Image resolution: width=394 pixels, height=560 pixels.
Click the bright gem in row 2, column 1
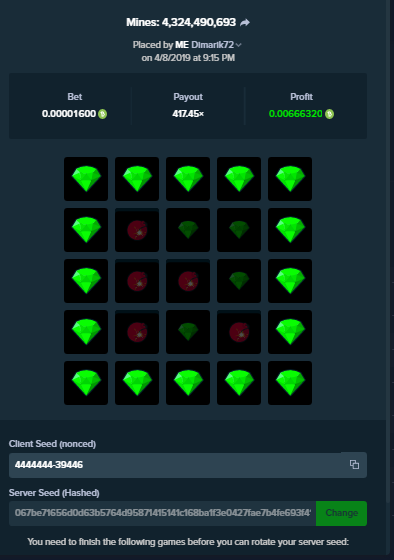86,230
